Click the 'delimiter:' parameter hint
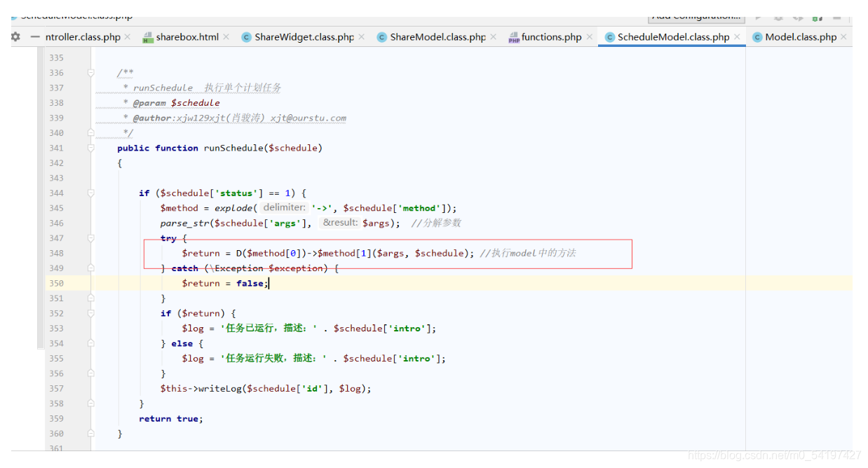The width and height of the screenshot is (868, 468). coord(284,207)
